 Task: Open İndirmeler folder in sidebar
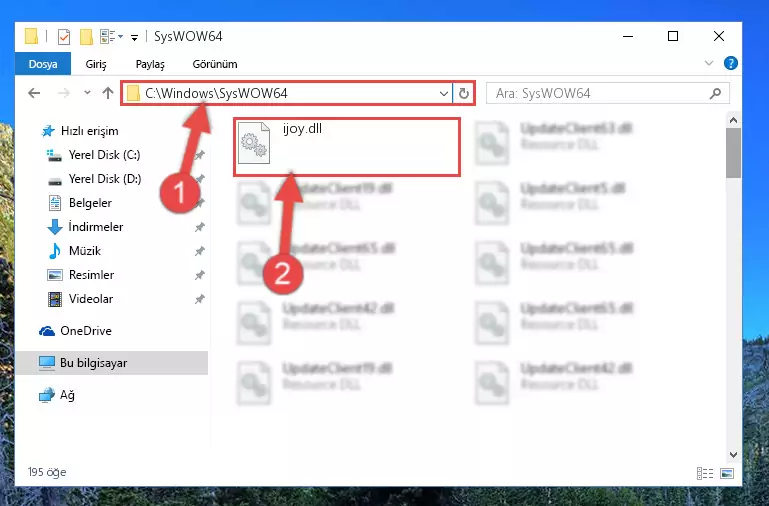[x=96, y=227]
